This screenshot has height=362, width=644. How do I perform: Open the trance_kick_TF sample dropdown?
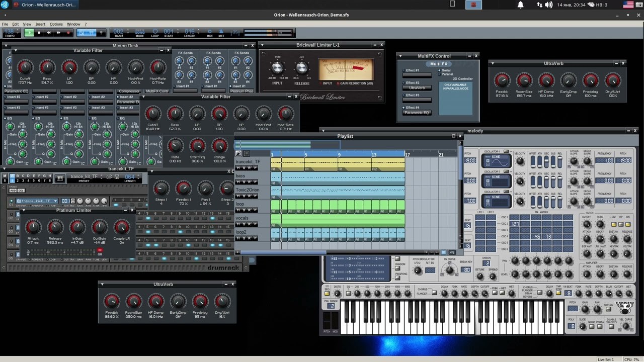55,201
